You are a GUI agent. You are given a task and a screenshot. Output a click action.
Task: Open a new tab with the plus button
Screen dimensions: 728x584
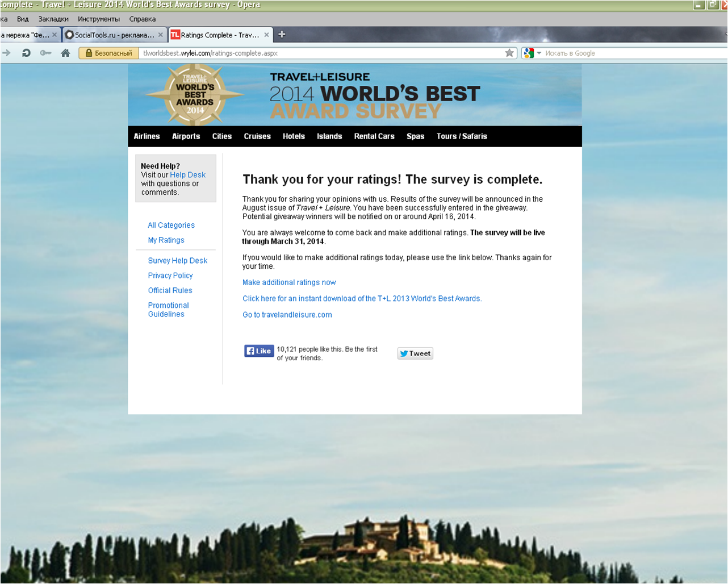pyautogui.click(x=282, y=34)
